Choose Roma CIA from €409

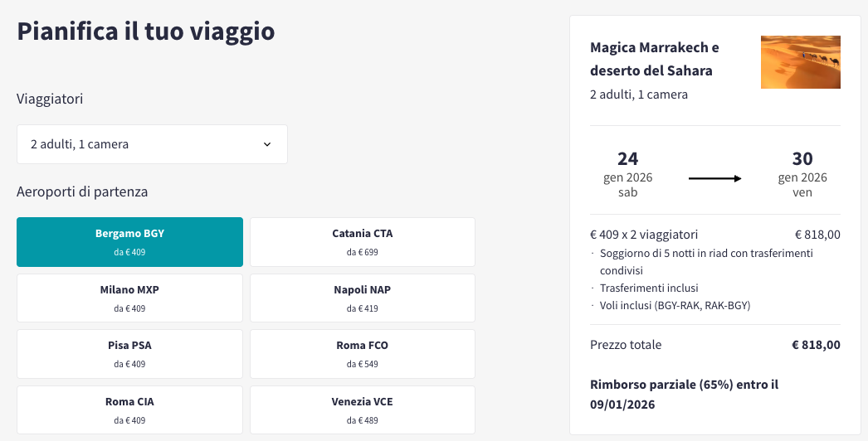pos(130,410)
